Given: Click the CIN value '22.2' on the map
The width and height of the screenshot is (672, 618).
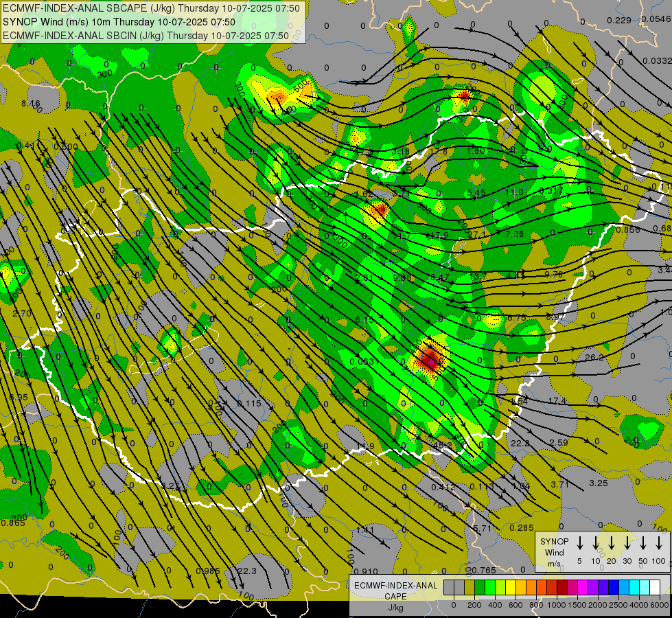Looking at the screenshot, I should 520,443.
